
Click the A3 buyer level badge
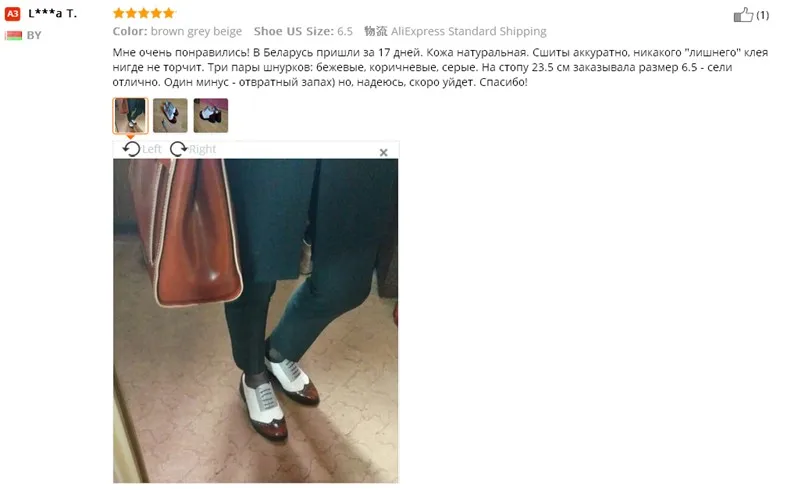point(13,14)
